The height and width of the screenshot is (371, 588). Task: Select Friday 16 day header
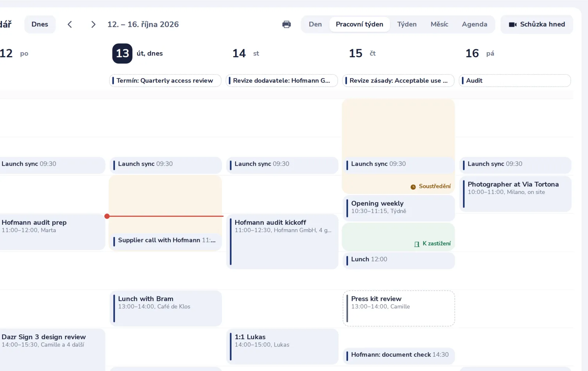point(479,53)
